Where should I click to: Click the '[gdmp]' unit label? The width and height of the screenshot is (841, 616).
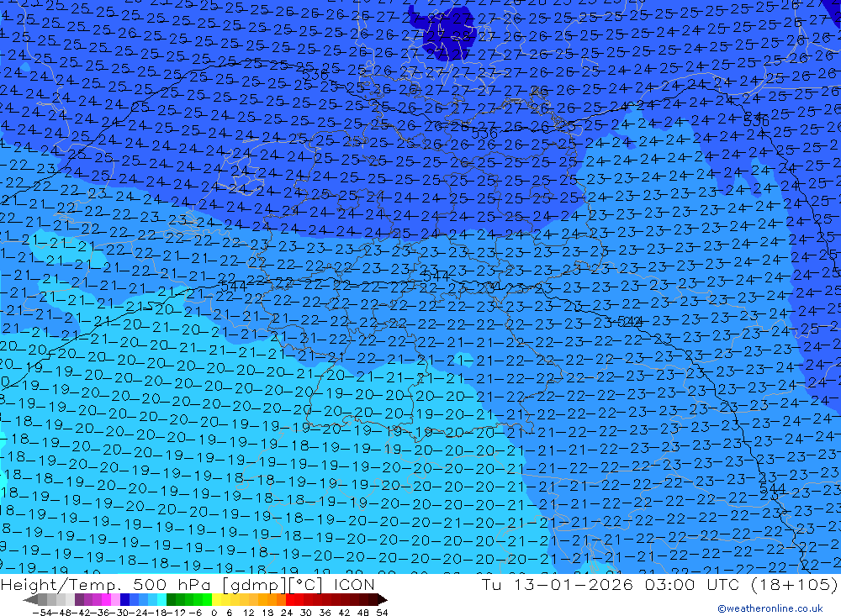[x=255, y=584]
